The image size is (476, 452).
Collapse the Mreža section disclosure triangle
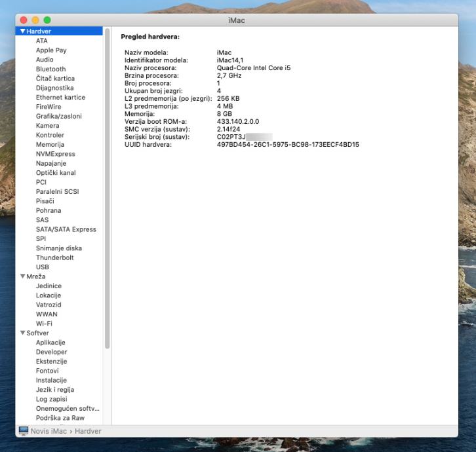[23, 276]
